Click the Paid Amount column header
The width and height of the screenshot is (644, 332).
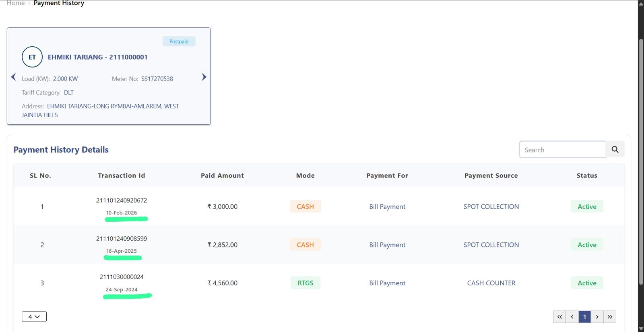[x=222, y=175]
